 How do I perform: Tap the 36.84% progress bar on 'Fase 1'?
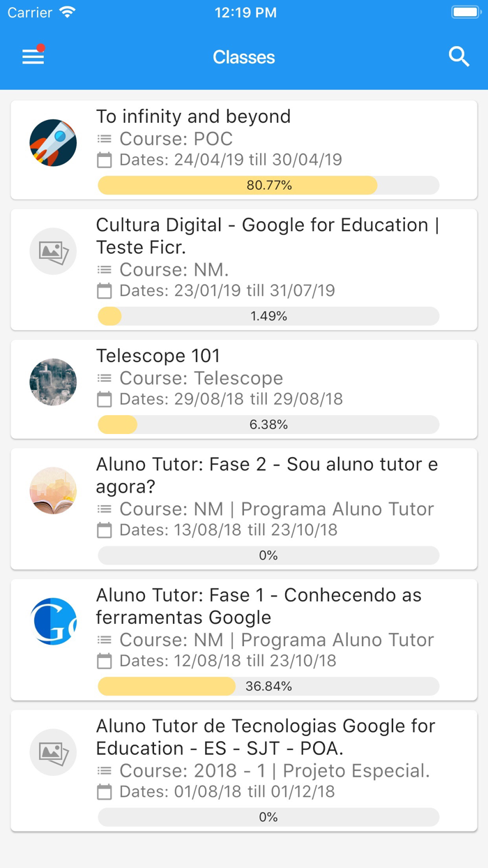(268, 686)
